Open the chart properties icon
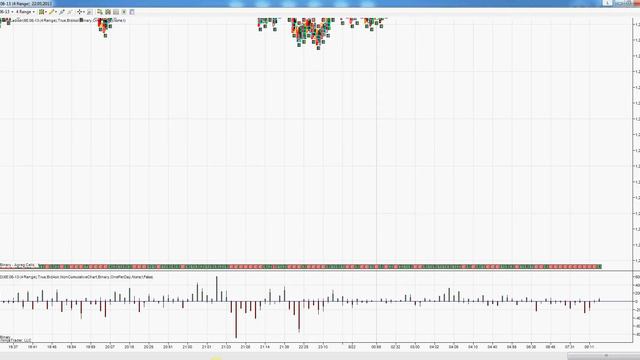 coord(132,12)
